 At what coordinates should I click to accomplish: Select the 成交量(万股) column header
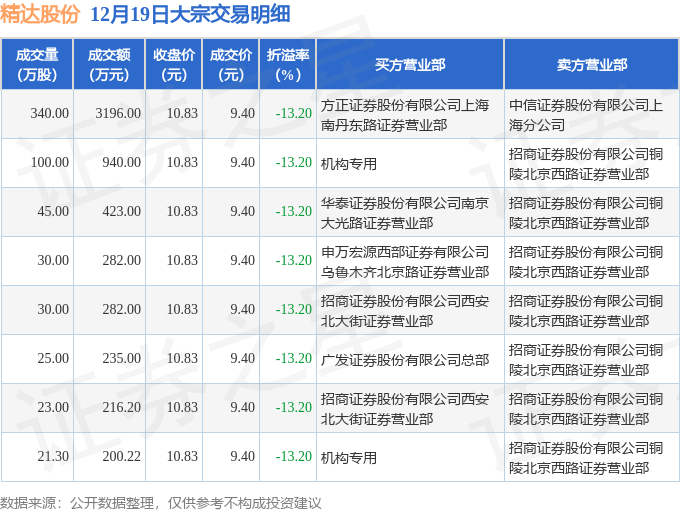(37, 65)
